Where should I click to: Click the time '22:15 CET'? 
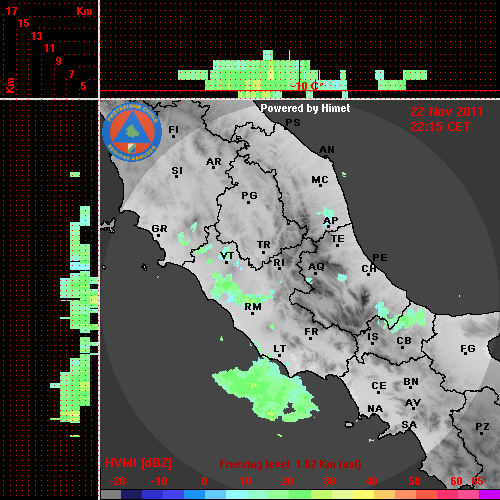point(440,127)
